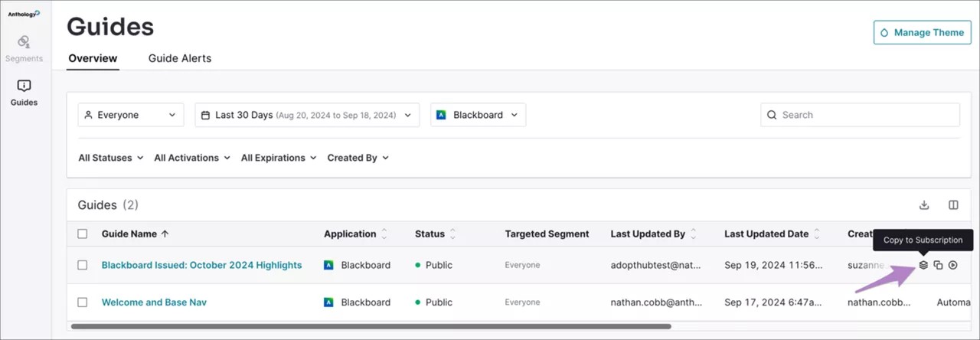Image resolution: width=980 pixels, height=340 pixels.
Task: Open the column layout chooser icon
Action: click(x=953, y=205)
